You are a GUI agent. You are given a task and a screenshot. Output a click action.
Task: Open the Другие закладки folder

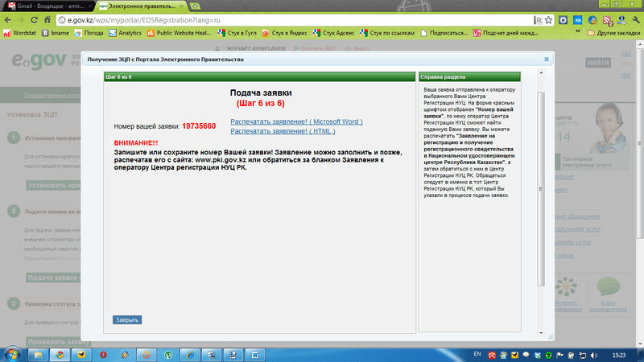613,33
